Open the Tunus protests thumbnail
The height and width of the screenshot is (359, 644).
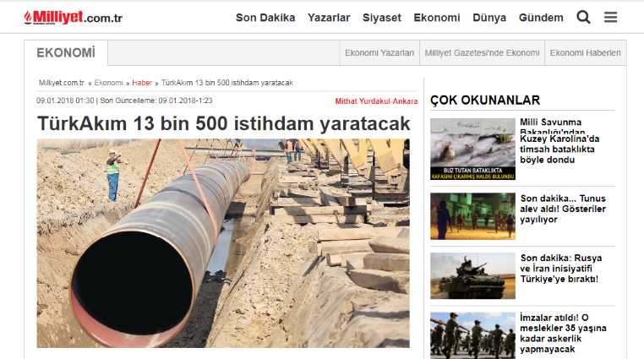pyautogui.click(x=472, y=216)
